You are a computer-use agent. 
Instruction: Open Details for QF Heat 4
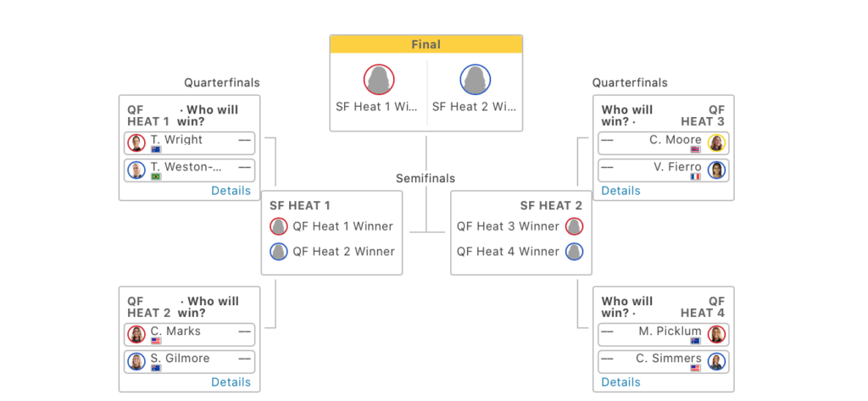pos(620,382)
